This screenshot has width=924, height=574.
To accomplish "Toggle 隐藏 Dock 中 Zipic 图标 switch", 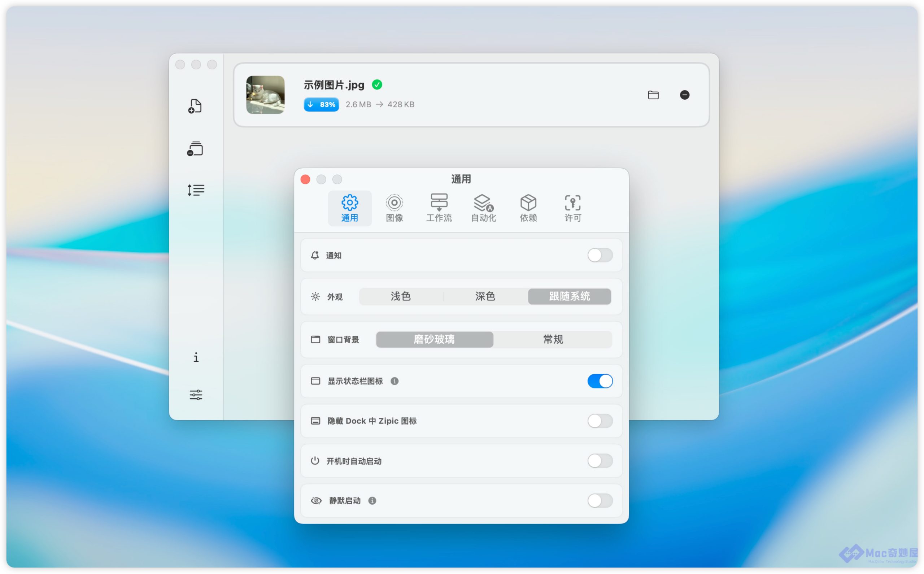I will point(600,421).
